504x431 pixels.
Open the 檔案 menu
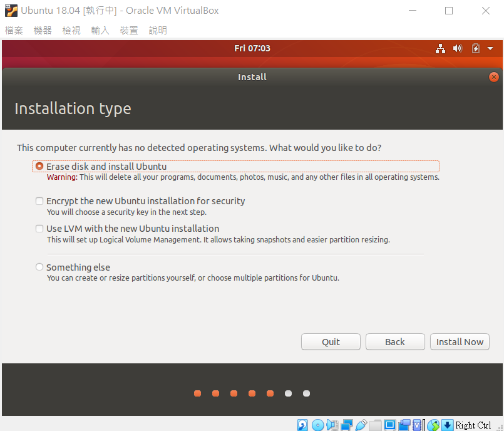click(14, 31)
